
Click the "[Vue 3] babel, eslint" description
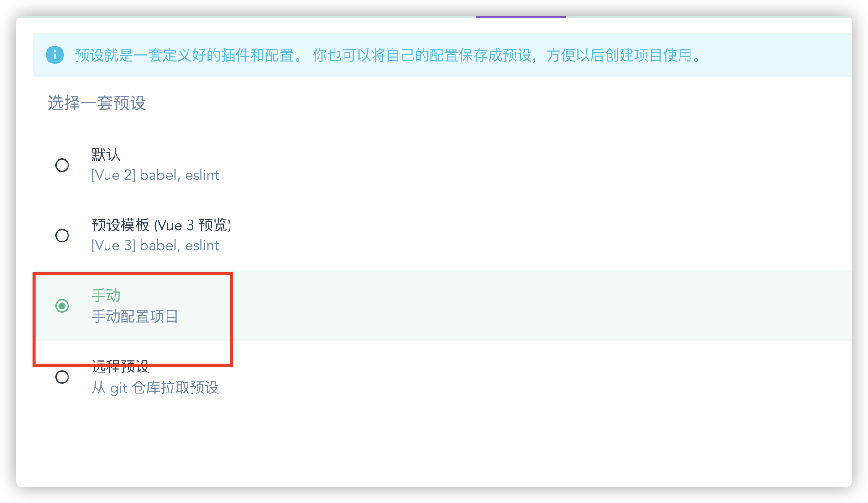pos(155,246)
